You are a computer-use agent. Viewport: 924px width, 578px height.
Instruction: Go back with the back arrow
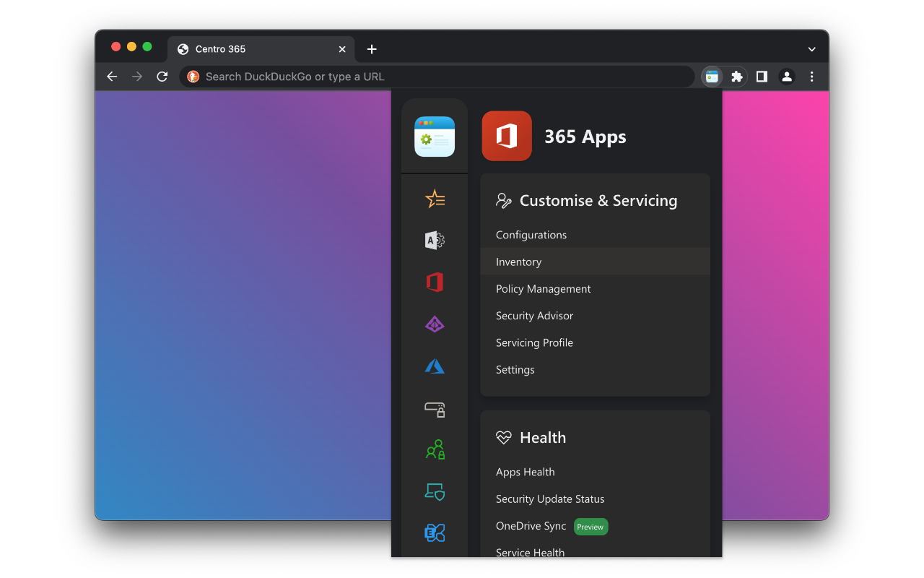pos(112,77)
